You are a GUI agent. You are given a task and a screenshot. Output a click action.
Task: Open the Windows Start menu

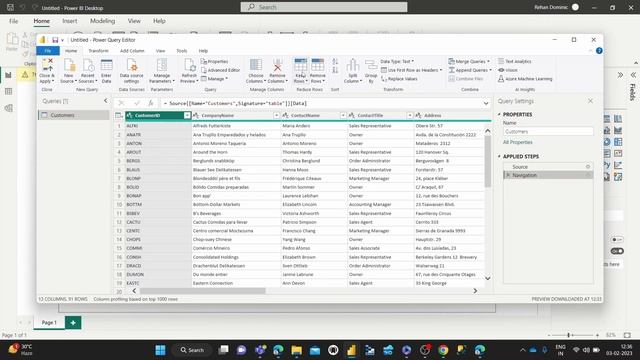click(x=160, y=350)
